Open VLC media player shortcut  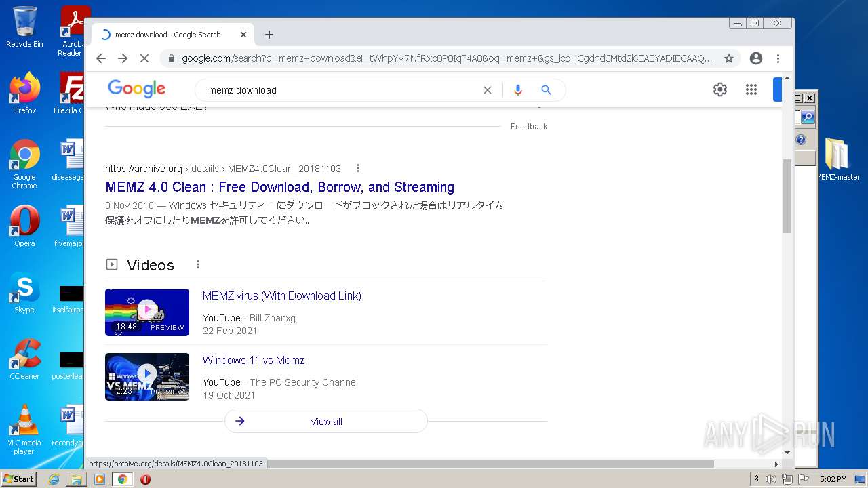tap(24, 430)
